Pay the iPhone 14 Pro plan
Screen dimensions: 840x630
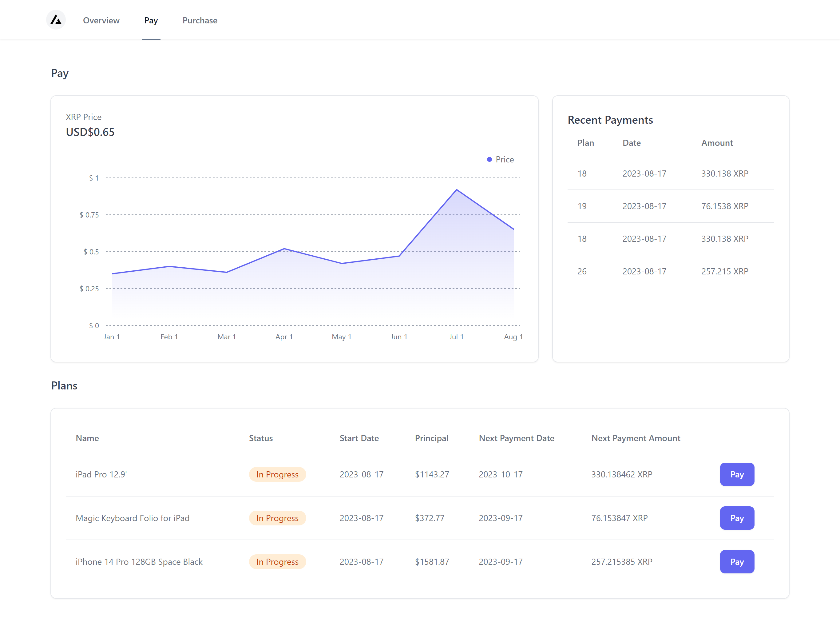[x=736, y=562]
